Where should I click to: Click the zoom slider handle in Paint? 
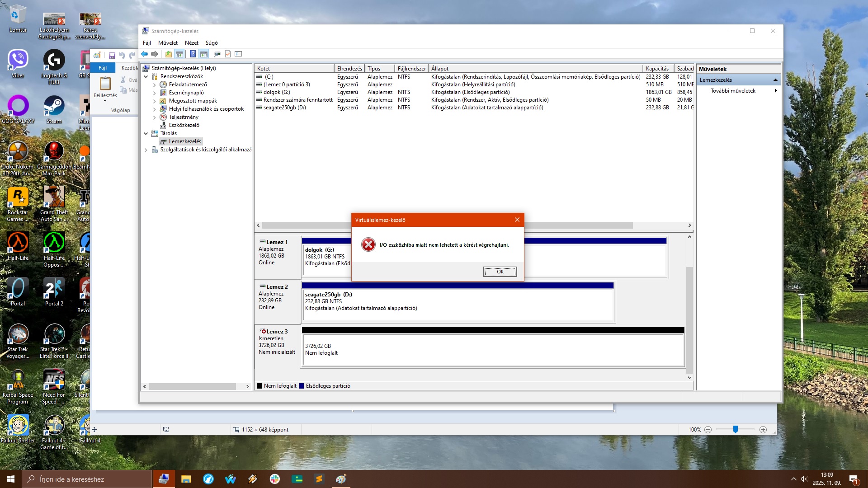(x=736, y=430)
